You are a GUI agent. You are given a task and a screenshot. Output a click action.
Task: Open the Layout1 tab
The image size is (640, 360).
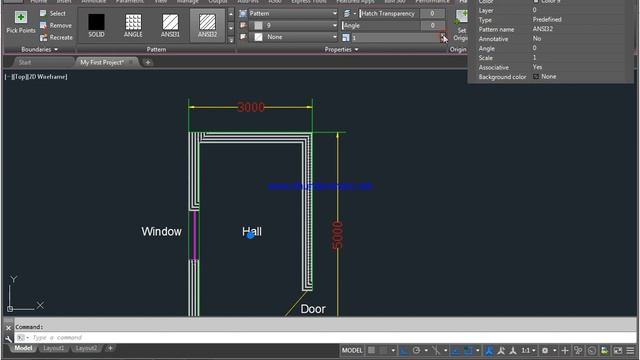(x=54, y=349)
